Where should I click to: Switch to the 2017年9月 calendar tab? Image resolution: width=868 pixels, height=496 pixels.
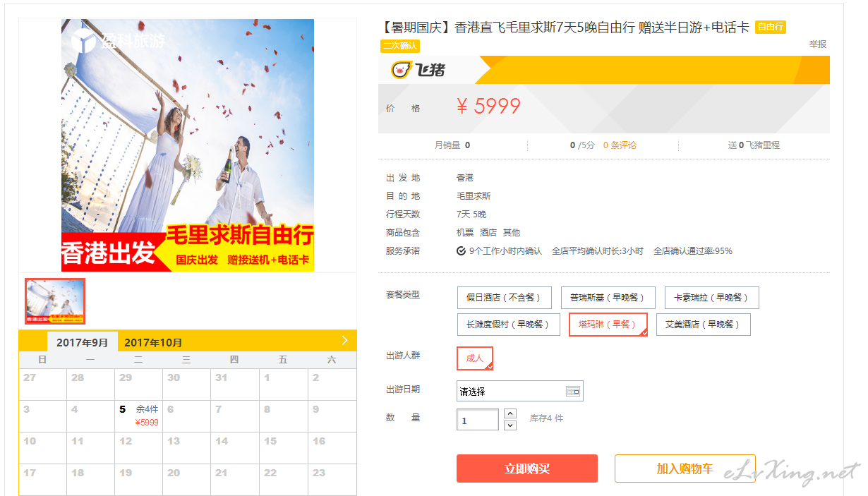(x=83, y=342)
